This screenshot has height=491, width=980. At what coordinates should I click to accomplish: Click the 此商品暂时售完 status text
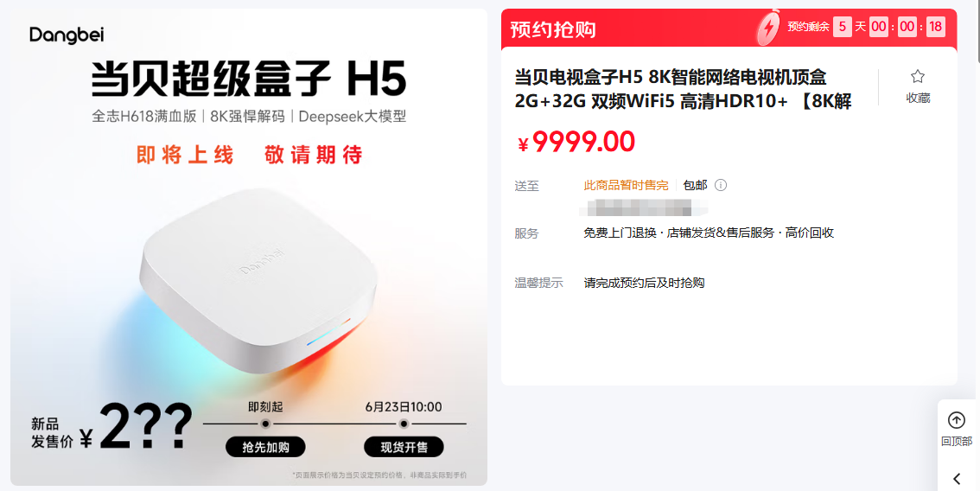(626, 185)
